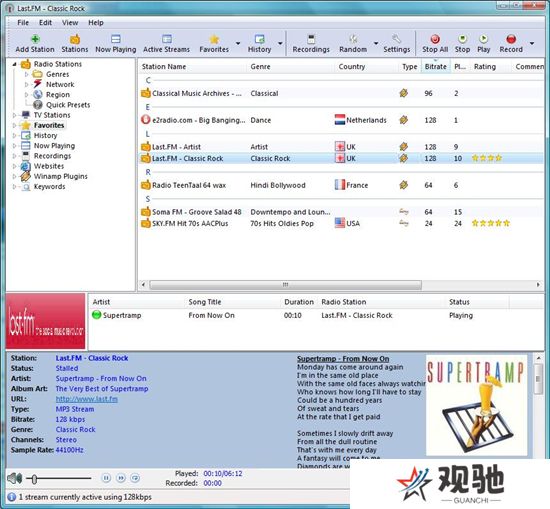The width and height of the screenshot is (550, 509).
Task: Click the pause playback button
Action: click(x=106, y=478)
